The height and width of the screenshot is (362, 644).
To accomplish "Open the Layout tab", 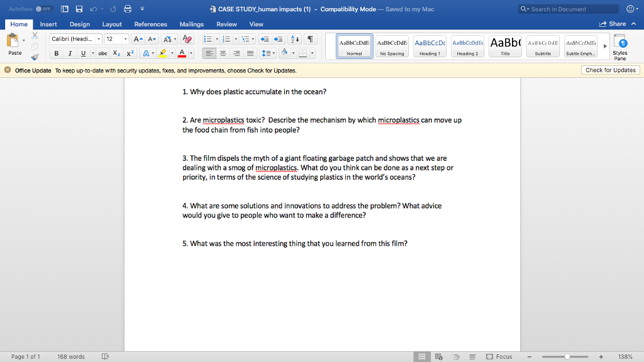I will (112, 25).
